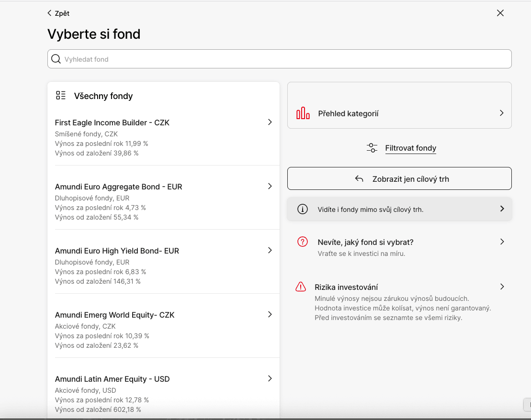Click the chevron on the target market info banner
The height and width of the screenshot is (420, 531).
502,209
